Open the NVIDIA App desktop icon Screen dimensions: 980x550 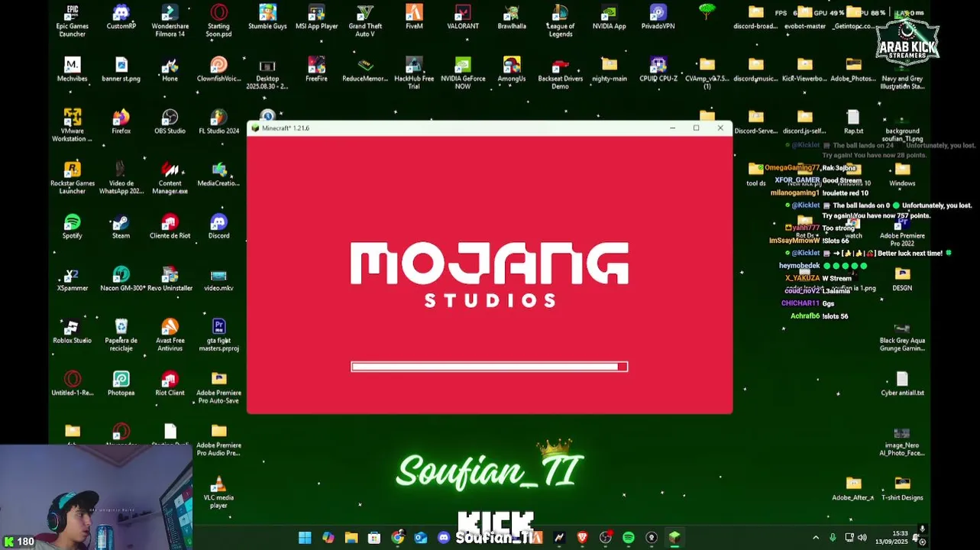tap(609, 18)
